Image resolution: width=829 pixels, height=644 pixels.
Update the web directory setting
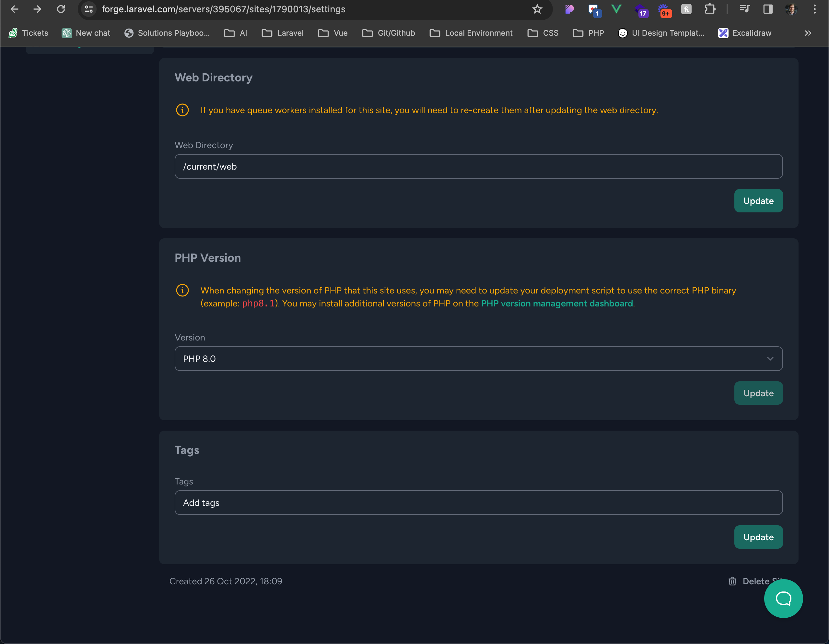pos(758,200)
